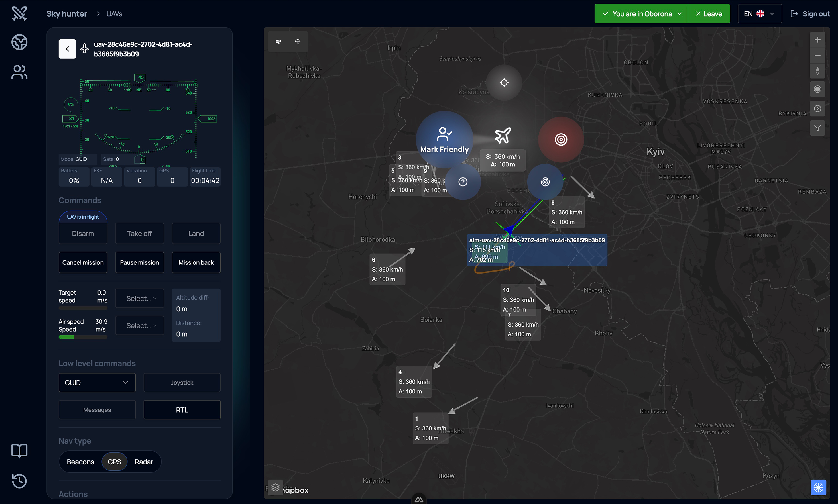
Task: Click the open book documentation icon
Action: tap(19, 451)
